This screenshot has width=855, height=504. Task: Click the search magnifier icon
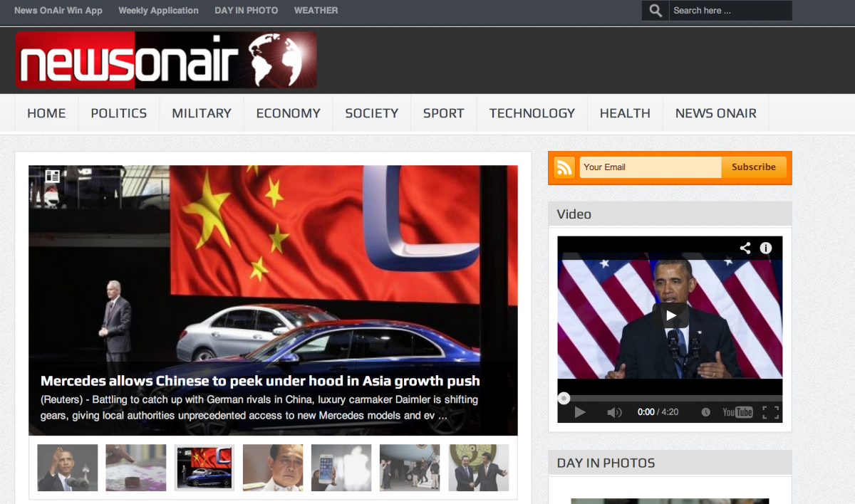(655, 11)
